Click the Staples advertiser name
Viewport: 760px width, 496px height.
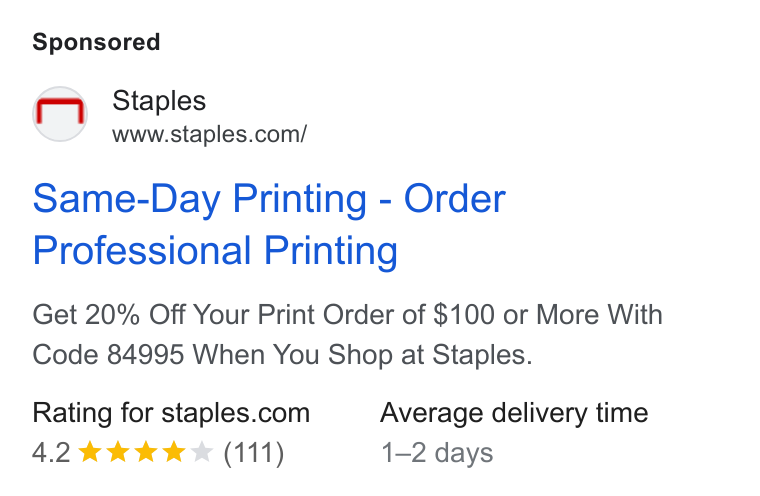(x=159, y=101)
